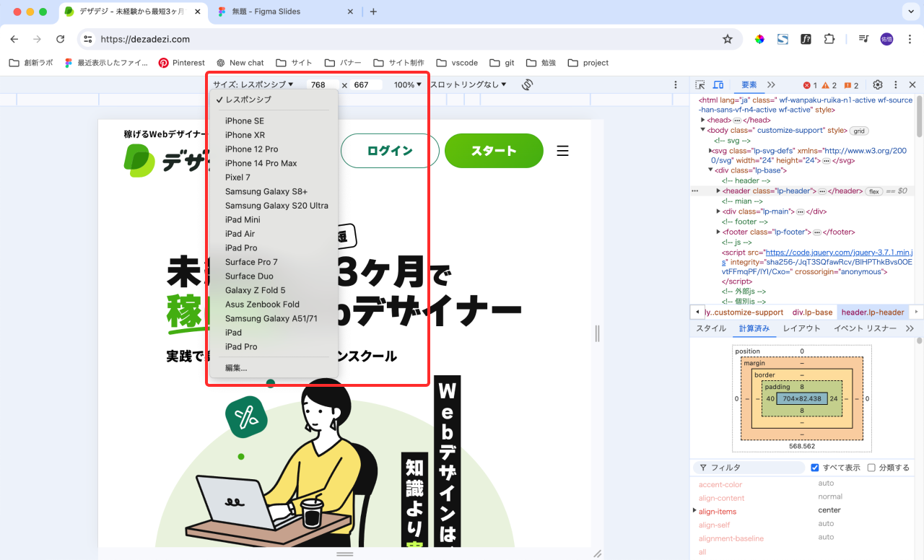Collapse the body element node
Viewport: 924px width, 560px height.
[x=703, y=130]
